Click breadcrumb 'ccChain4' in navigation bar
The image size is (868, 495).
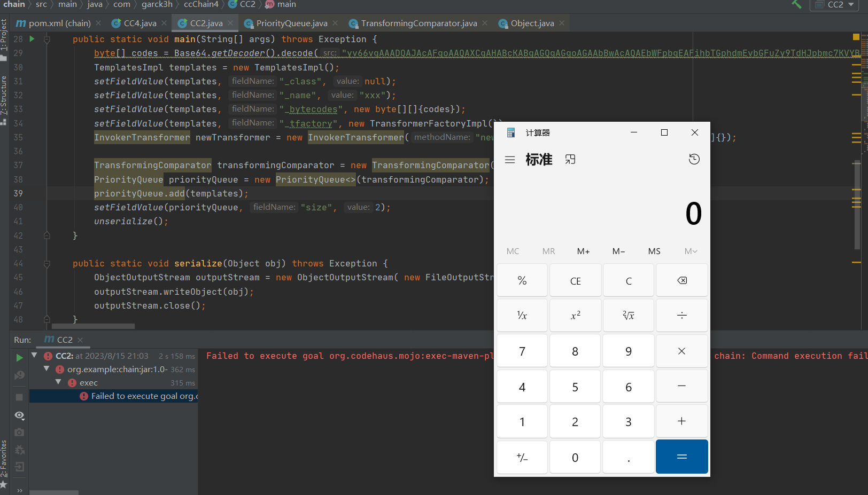point(201,4)
